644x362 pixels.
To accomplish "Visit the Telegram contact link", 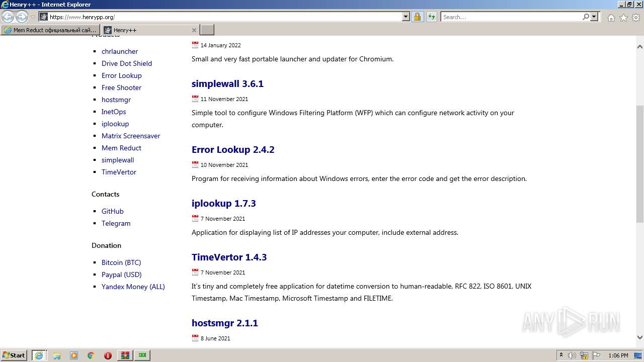I will tap(116, 223).
